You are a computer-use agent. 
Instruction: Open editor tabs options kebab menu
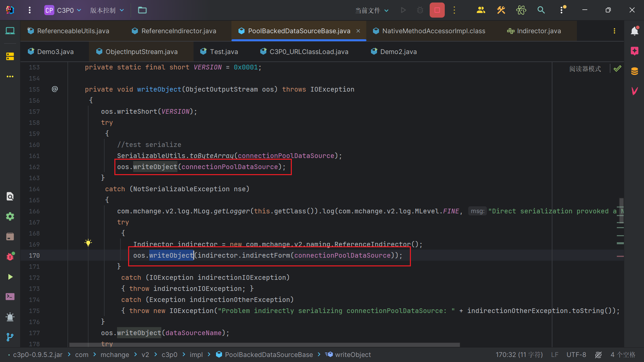[614, 31]
